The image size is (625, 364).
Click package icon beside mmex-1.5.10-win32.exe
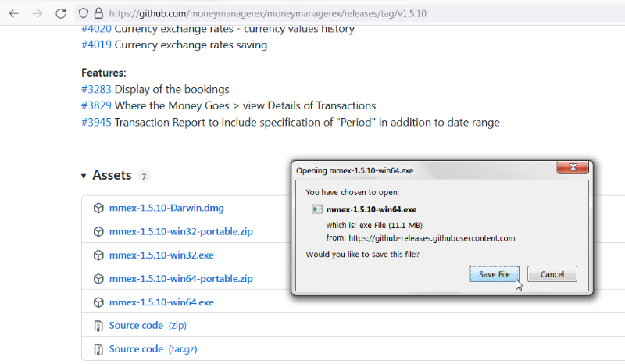tap(98, 255)
